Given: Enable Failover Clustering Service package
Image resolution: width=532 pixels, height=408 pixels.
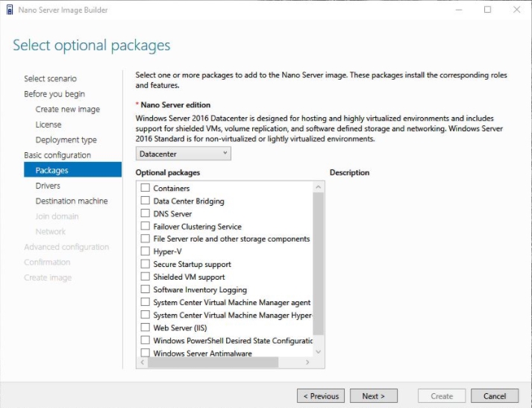Looking at the screenshot, I should pyautogui.click(x=145, y=227).
